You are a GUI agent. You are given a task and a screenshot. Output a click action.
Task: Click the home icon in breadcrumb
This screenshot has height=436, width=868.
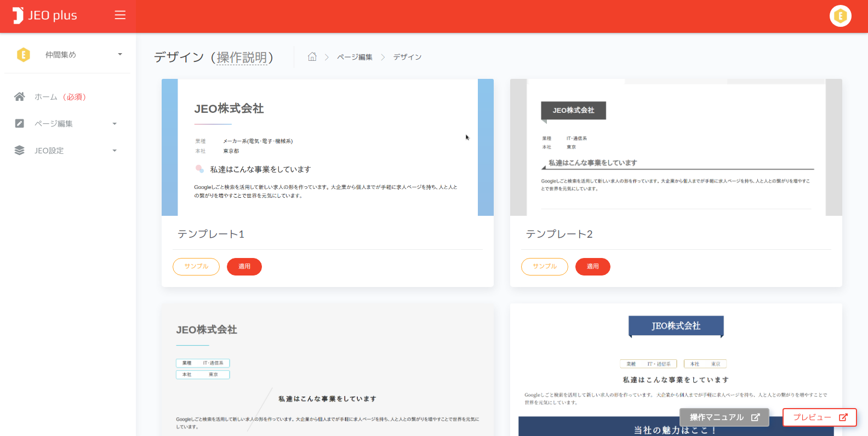[312, 57]
